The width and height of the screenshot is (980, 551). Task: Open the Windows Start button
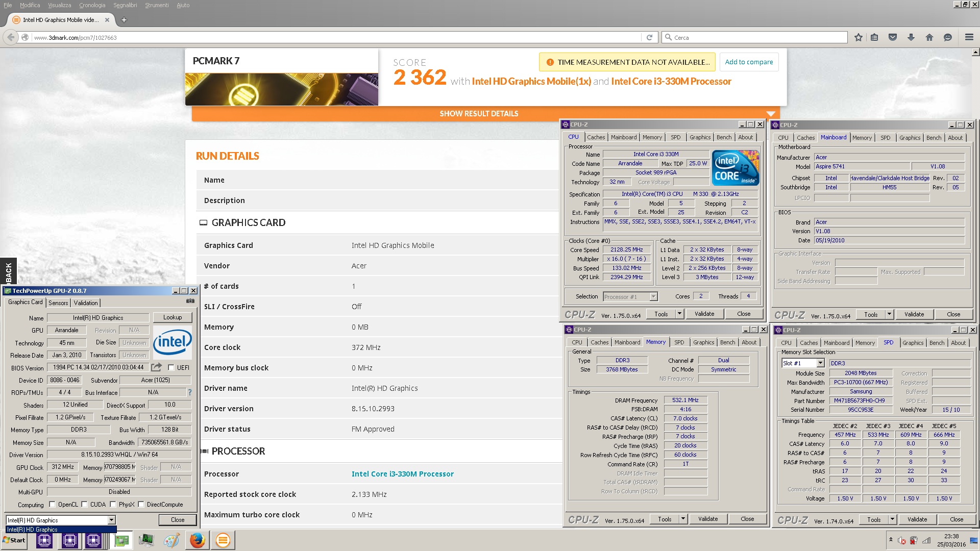pyautogui.click(x=14, y=540)
